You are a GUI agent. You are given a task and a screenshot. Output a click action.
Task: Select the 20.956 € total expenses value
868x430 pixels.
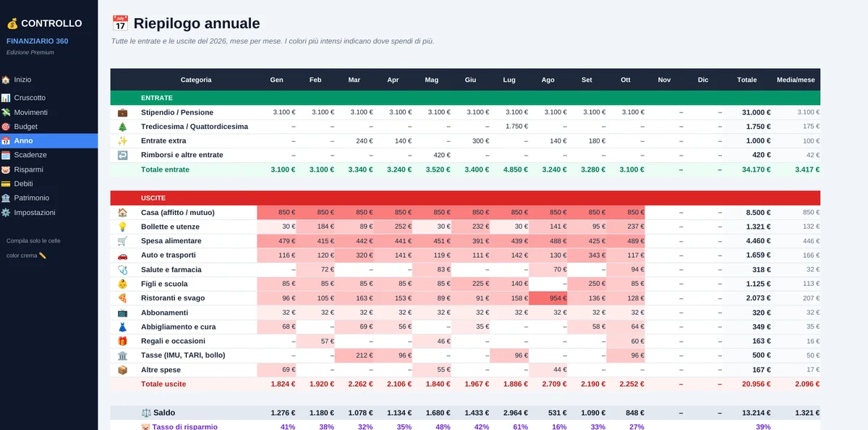coord(755,384)
